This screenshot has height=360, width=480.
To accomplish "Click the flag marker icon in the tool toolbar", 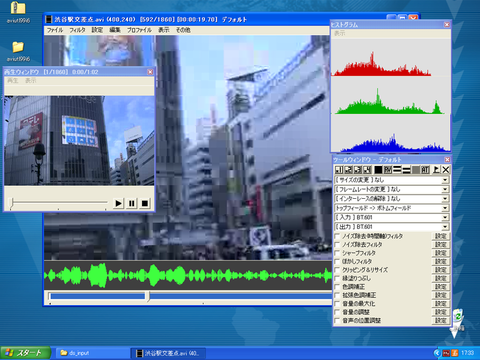I will 436,170.
